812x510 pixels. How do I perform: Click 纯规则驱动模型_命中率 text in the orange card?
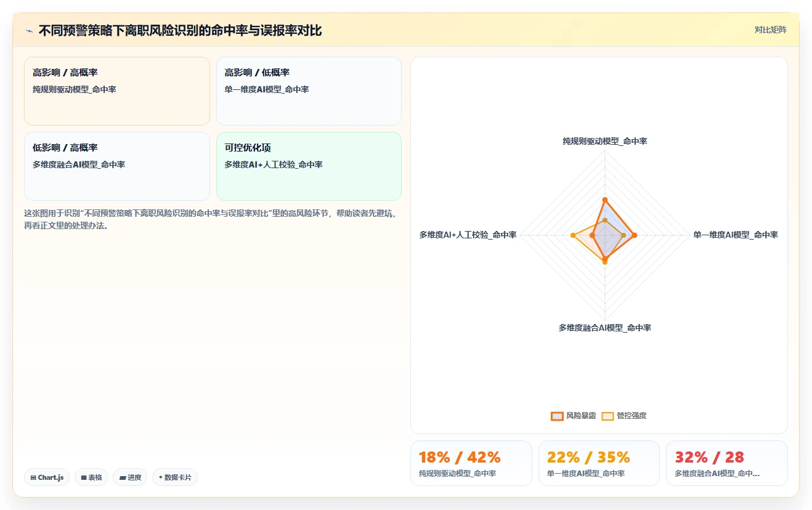click(75, 89)
